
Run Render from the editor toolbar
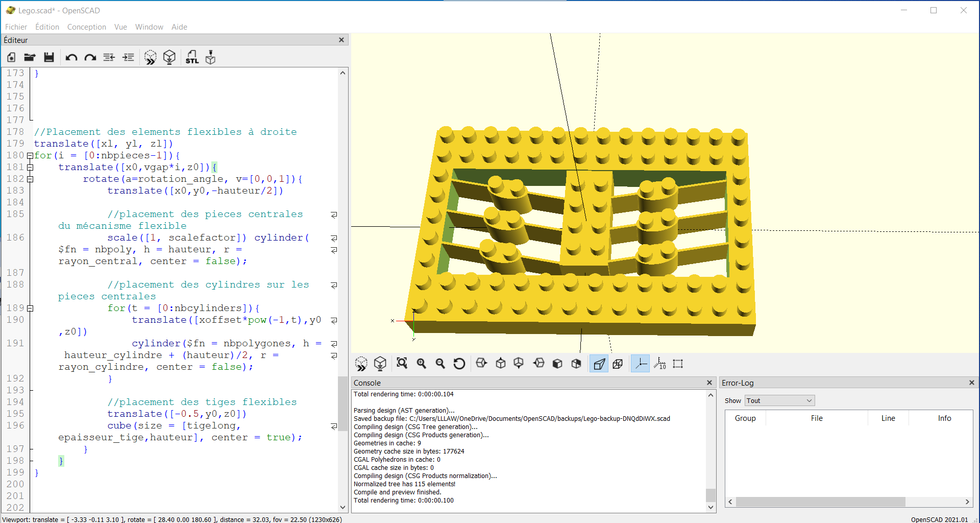[x=169, y=57]
